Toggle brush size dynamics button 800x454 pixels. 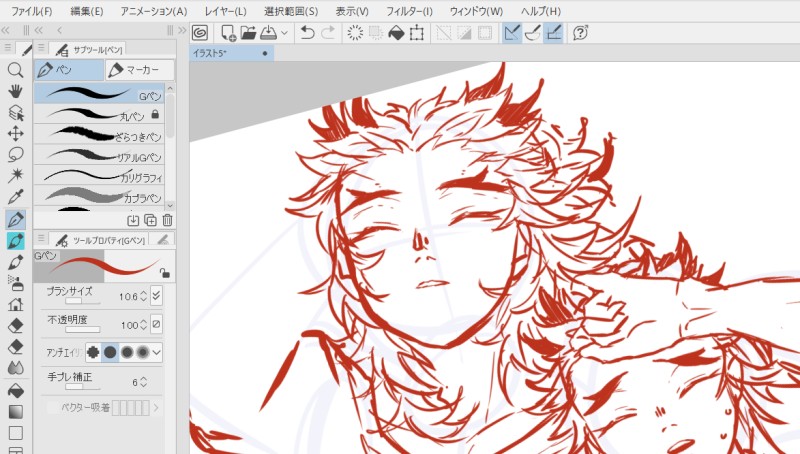click(x=156, y=296)
